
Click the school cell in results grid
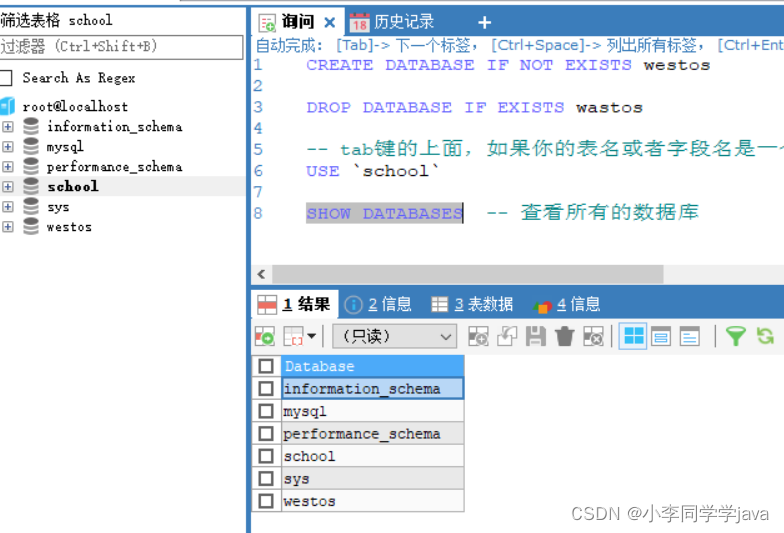372,456
